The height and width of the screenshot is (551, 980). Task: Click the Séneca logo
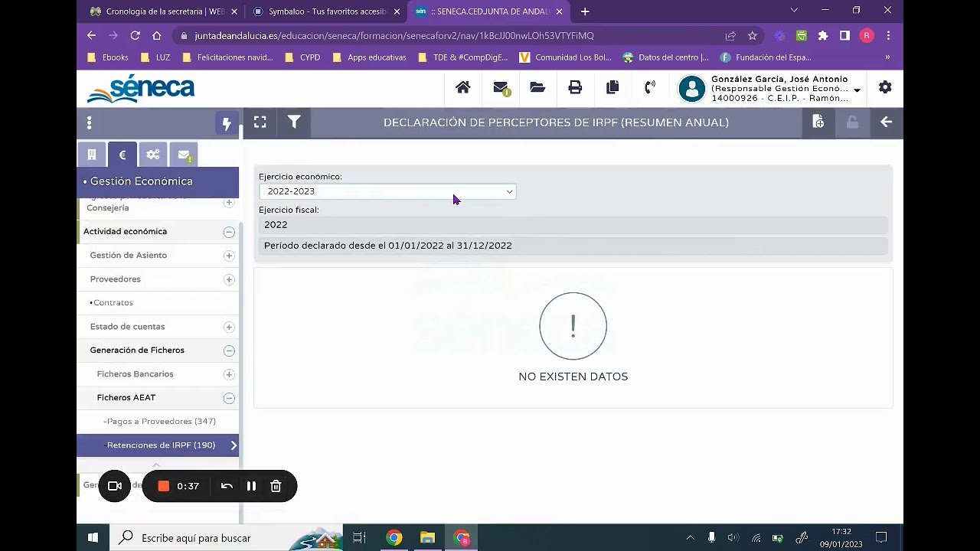click(141, 89)
